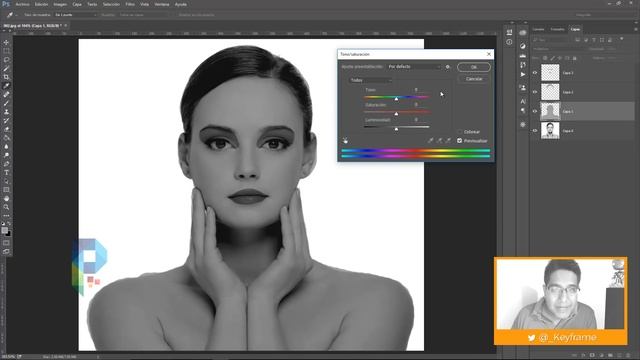Image resolution: width=640 pixels, height=360 pixels.
Task: Open the Ventana menu
Action: point(162,4)
